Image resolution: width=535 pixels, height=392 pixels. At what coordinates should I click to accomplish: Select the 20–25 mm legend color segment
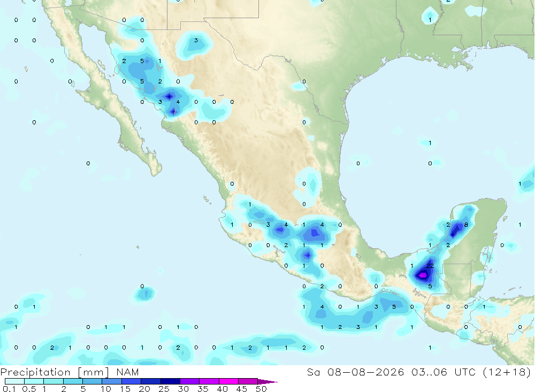click(x=151, y=381)
